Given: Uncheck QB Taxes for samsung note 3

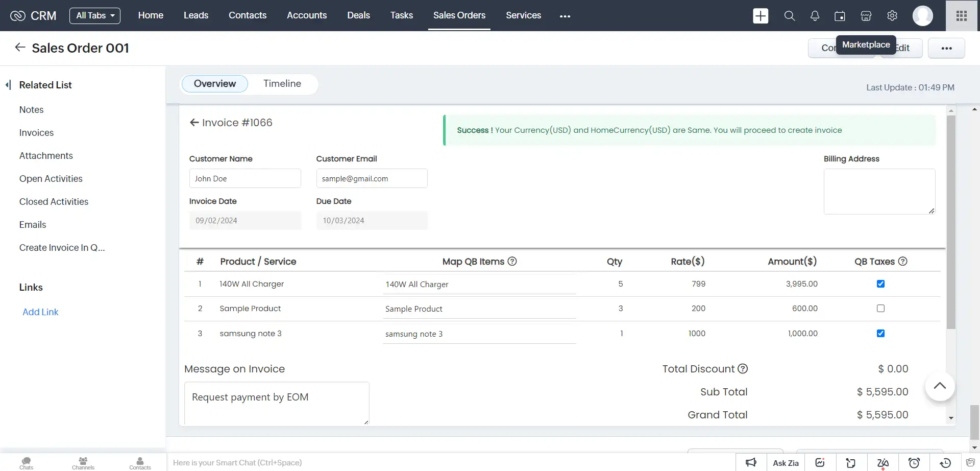Looking at the screenshot, I should point(880,334).
